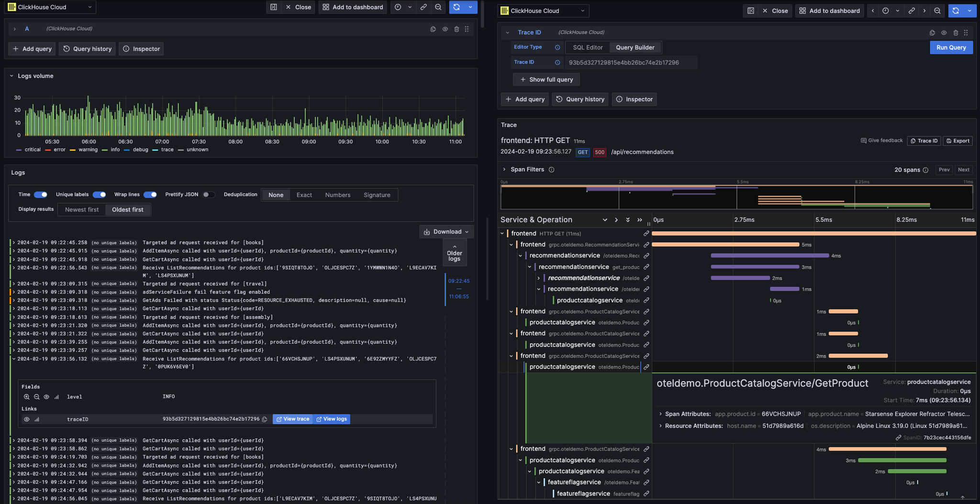Set deduplication to None
This screenshot has height=504, width=980.
coord(276,195)
